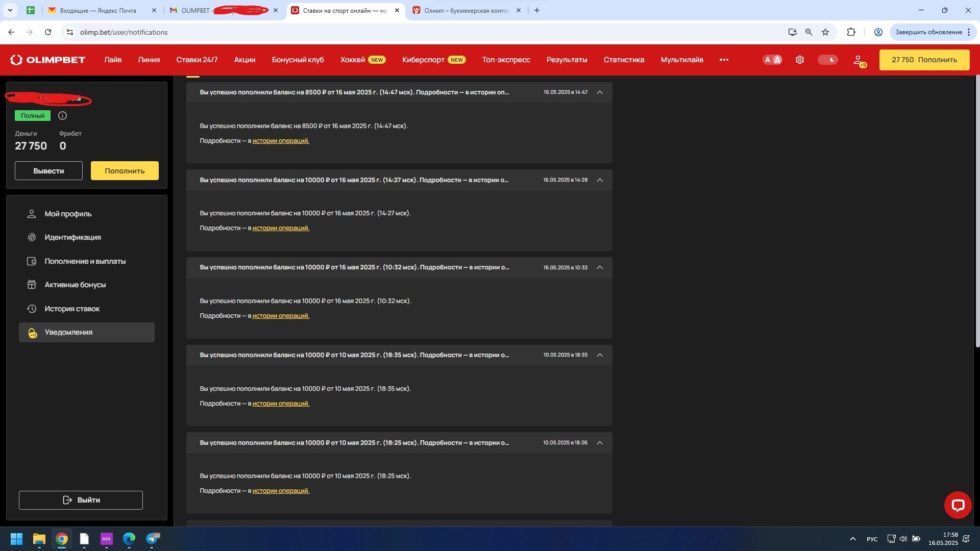This screenshot has width=980, height=551.
Task: Open Telegram from the Windows taskbar
Action: pyautogui.click(x=152, y=539)
